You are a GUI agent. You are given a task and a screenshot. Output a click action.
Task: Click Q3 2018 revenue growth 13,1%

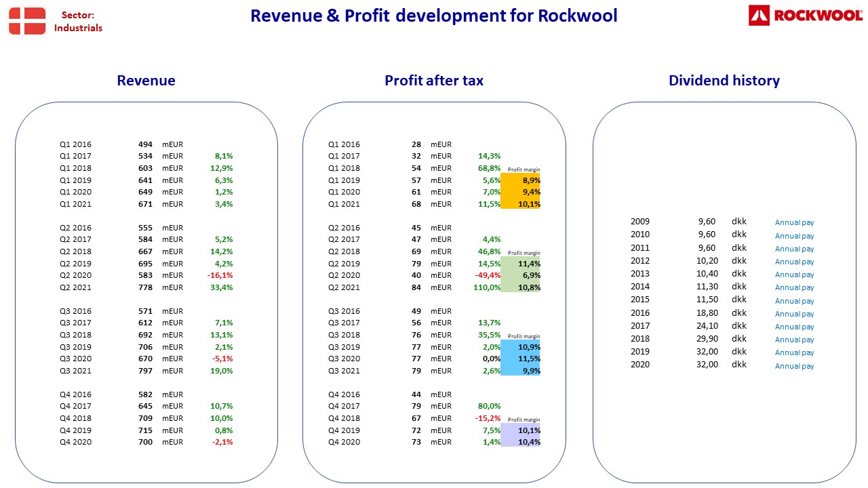[x=222, y=335]
